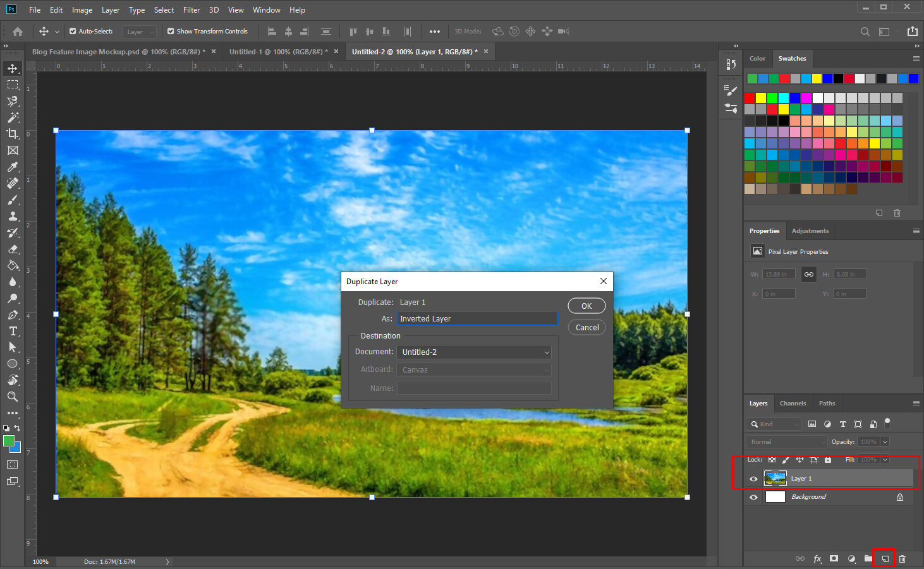Disable Show Transform Controls

(x=170, y=31)
